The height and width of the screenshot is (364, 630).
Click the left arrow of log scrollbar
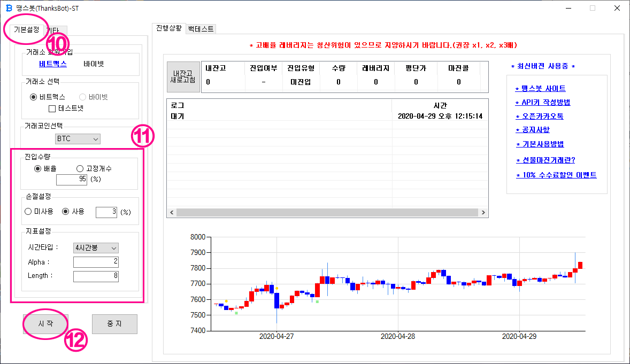(x=172, y=212)
